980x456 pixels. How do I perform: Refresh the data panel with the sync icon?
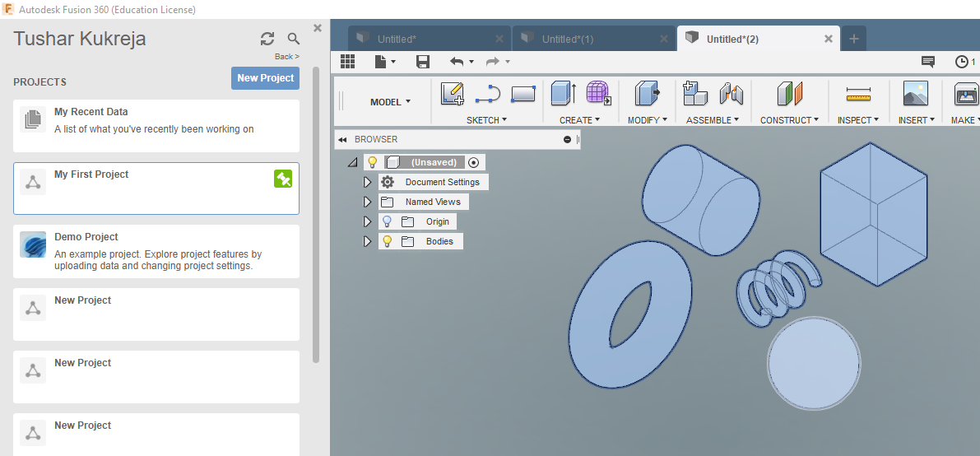(x=267, y=39)
